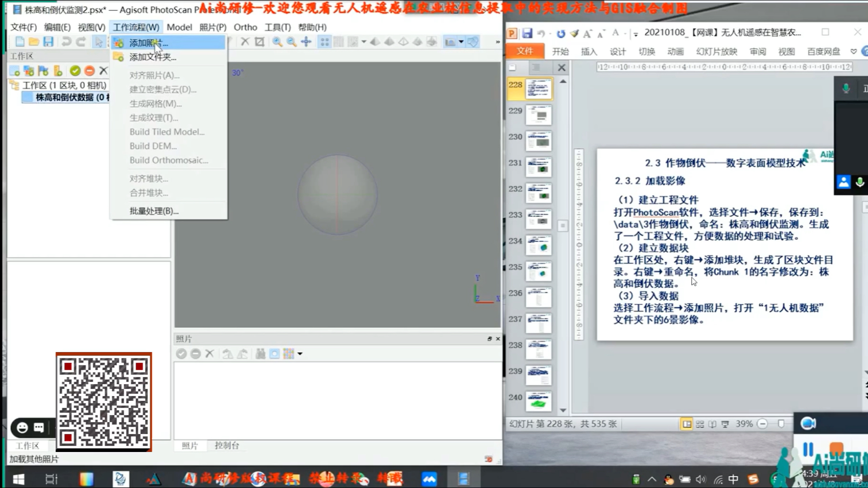Switch to 工作区 tab under workspace pane
Screen dimensions: 868x488
pyautogui.click(x=27, y=445)
